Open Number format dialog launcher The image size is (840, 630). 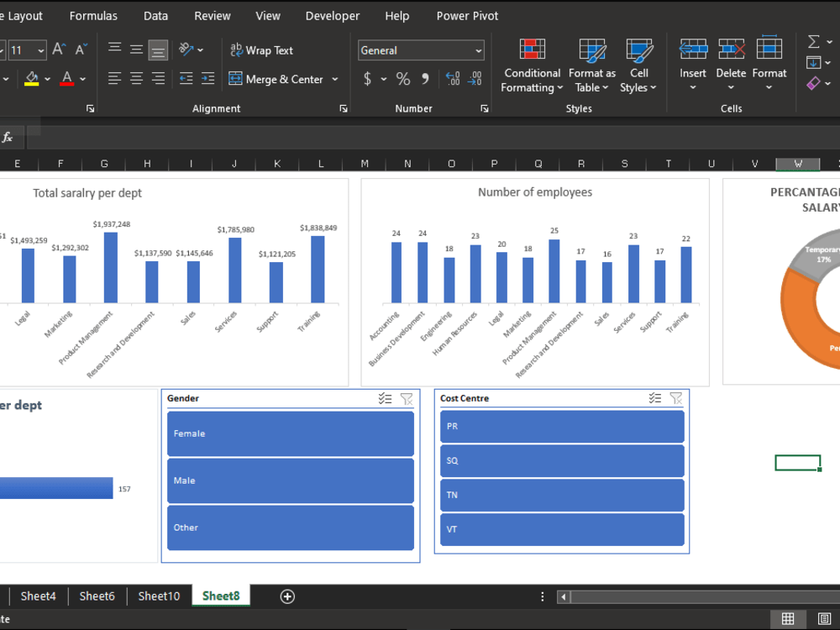click(x=485, y=108)
